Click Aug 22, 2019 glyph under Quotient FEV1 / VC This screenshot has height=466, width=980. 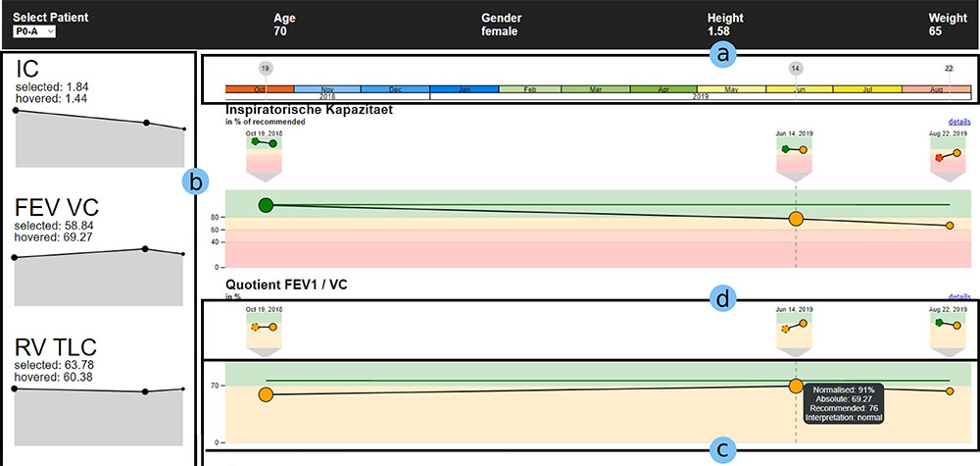(948, 336)
